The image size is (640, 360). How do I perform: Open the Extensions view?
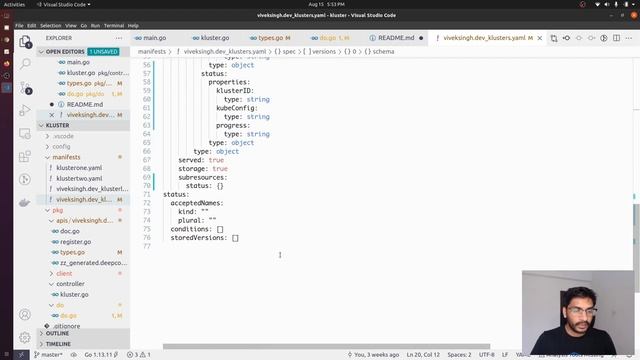[x=25, y=156]
